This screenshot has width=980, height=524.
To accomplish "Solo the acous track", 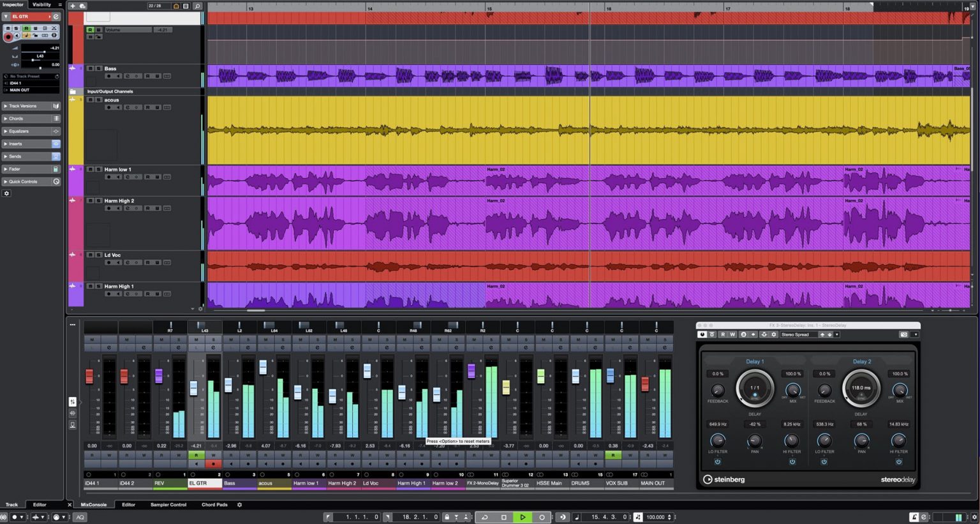I will 98,100.
